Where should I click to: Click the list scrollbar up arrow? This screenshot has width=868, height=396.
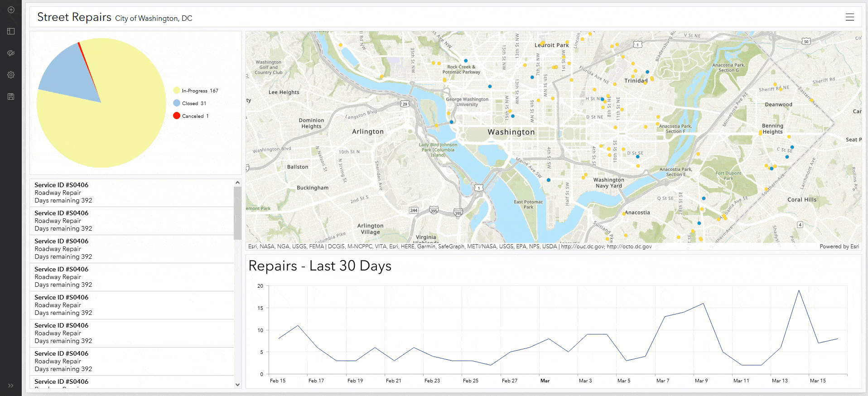point(237,183)
